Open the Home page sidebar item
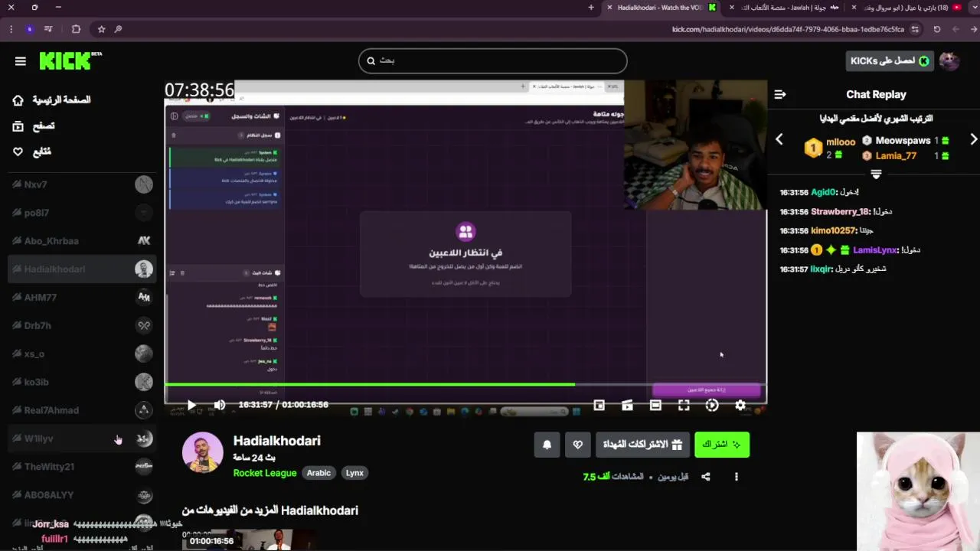This screenshot has width=980, height=551. pos(54,100)
